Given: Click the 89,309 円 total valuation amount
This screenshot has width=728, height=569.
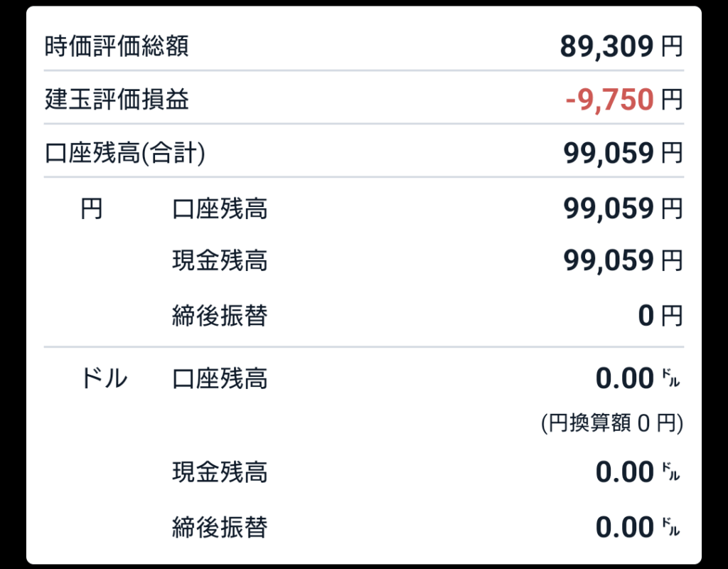Looking at the screenshot, I should 621,46.
